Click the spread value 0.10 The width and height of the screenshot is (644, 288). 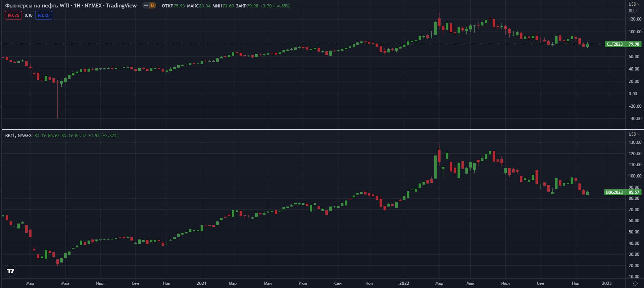click(x=28, y=15)
